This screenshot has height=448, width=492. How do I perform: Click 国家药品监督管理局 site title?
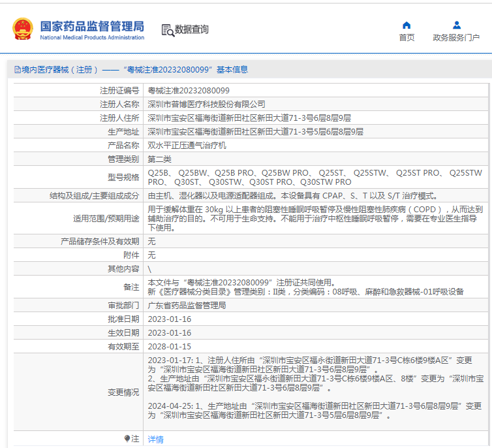(x=92, y=26)
